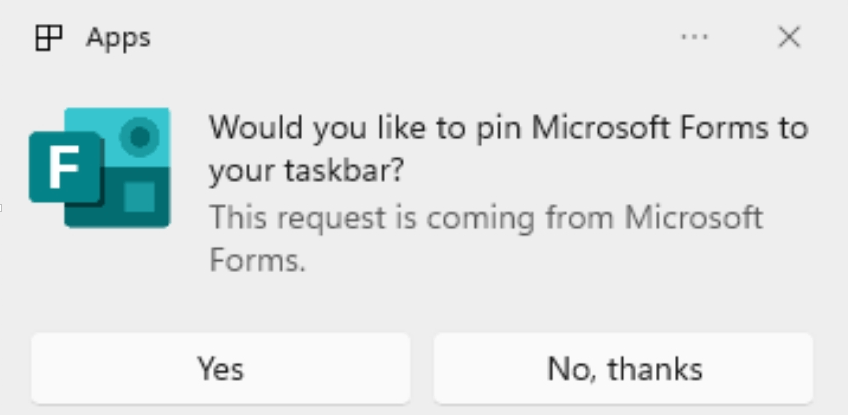The image size is (848, 415).
Task: Click the Microsoft Forms app icon
Action: coord(100,168)
